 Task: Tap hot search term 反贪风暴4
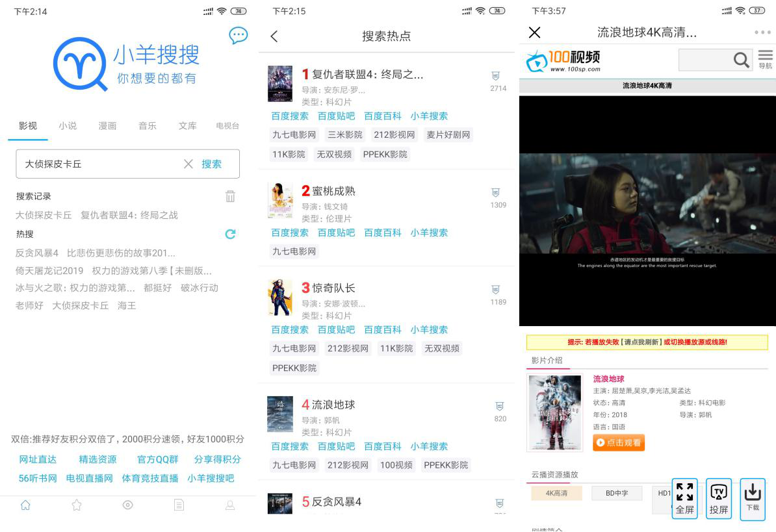pos(36,253)
